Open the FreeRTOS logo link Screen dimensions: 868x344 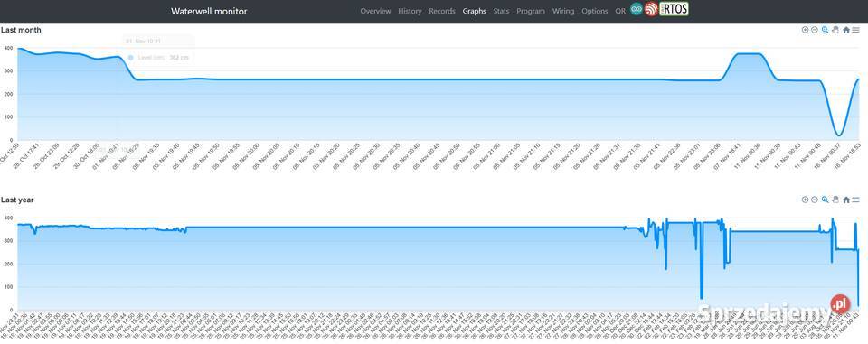(x=674, y=9)
